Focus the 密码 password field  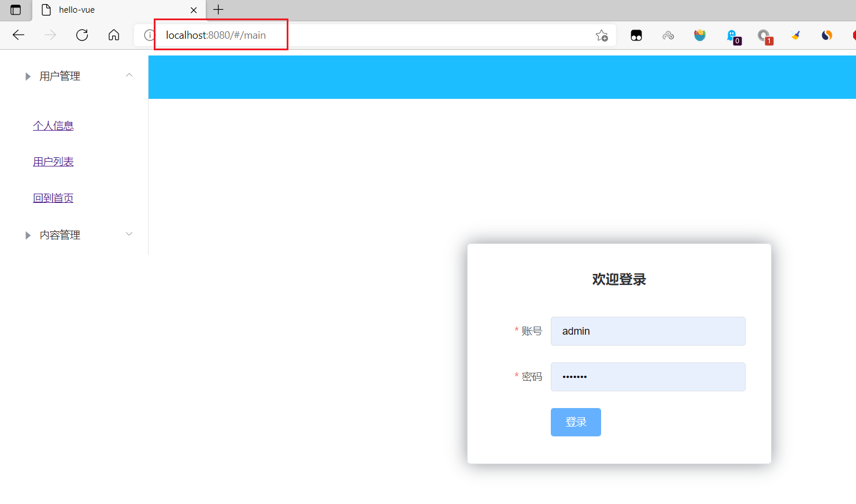coord(647,377)
